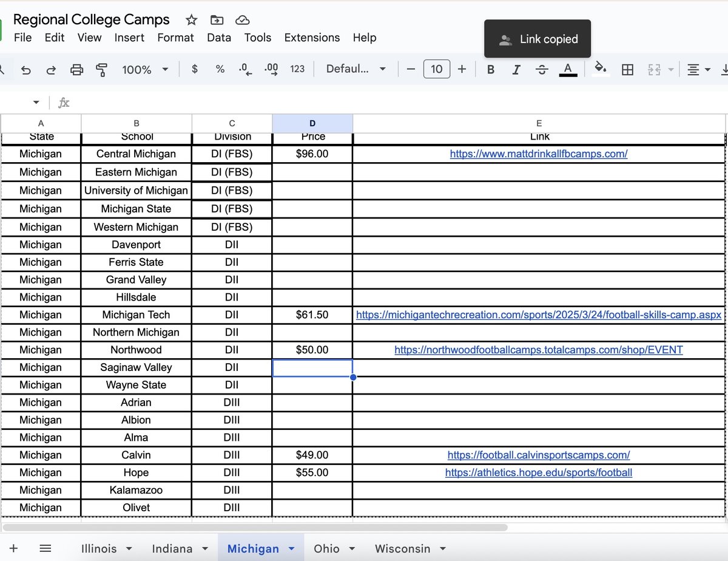Open the Default font dropdown
The width and height of the screenshot is (728, 561).
coord(356,69)
